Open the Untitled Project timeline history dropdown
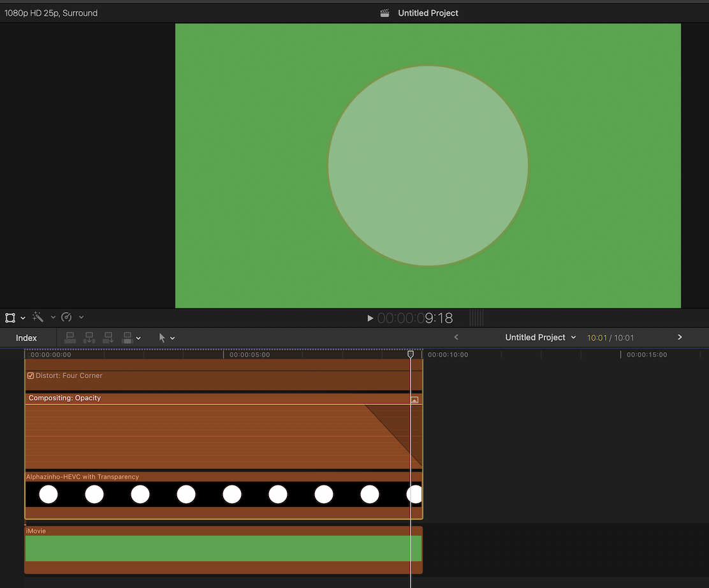 (x=573, y=337)
